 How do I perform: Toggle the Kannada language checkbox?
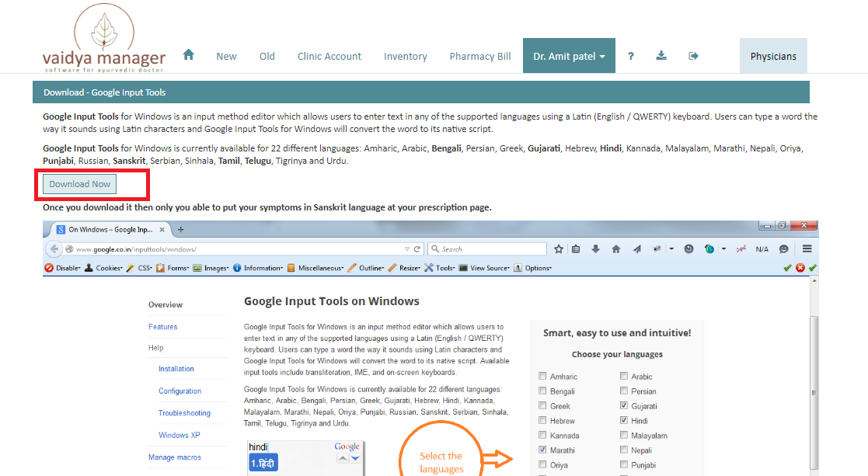point(542,435)
